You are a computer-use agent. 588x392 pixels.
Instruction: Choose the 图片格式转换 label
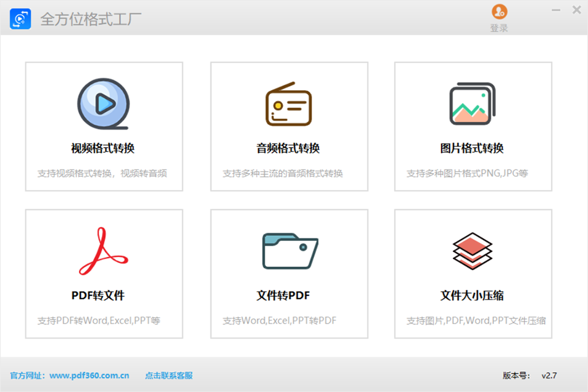(x=472, y=148)
